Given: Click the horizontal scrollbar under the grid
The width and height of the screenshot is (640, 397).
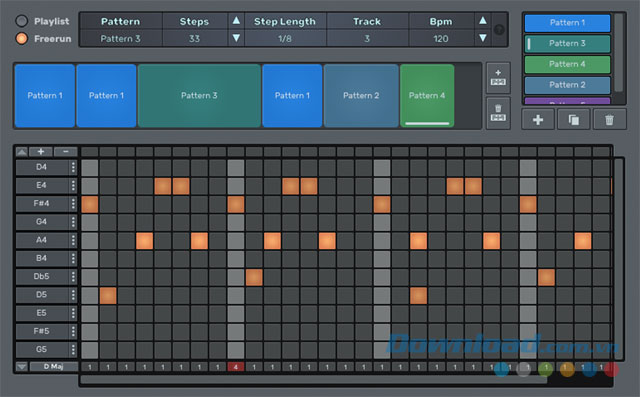Looking at the screenshot, I should click(x=313, y=380).
